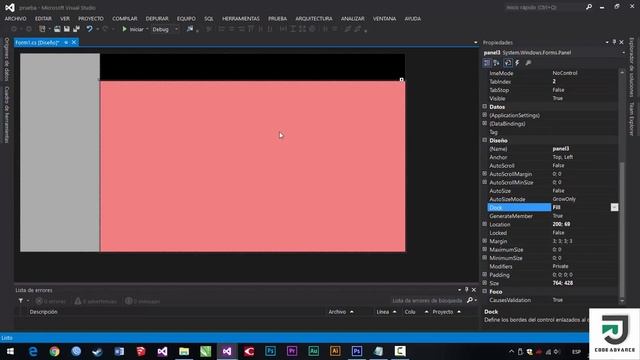Viewport: 640px width, 360px height.
Task: Click the error list search magnifier
Action: click(x=470, y=300)
